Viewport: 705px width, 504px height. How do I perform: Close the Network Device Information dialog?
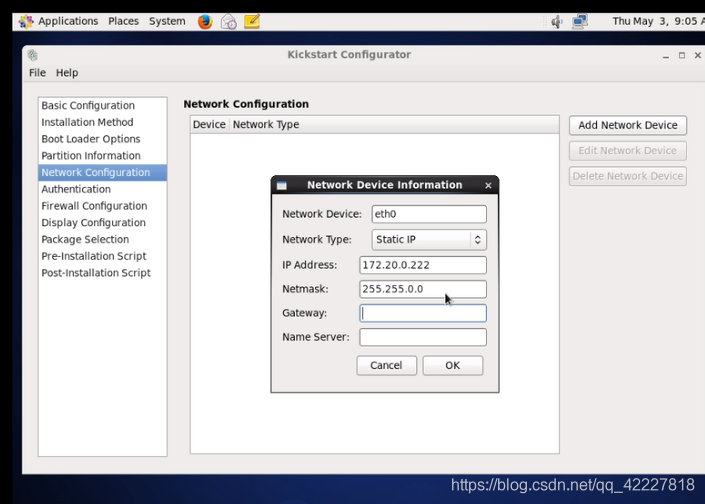pos(488,185)
